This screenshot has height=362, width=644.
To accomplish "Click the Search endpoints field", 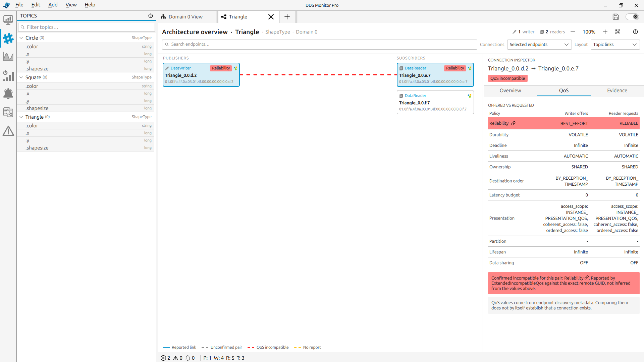I will [319, 45].
